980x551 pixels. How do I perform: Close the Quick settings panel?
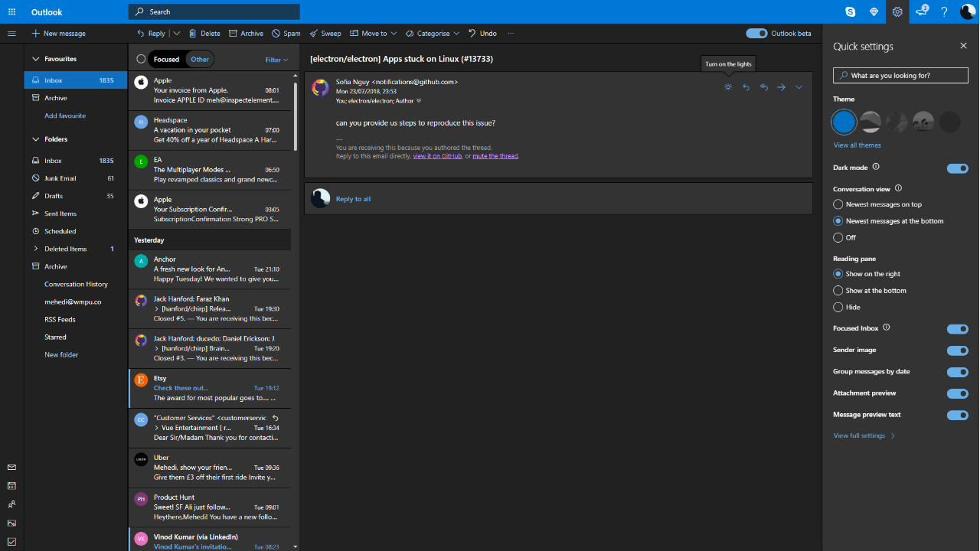pos(963,46)
